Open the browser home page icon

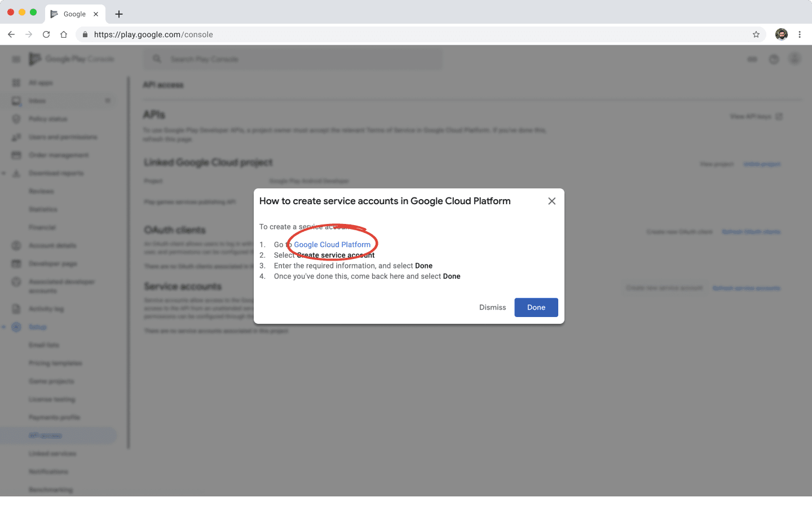[x=64, y=34]
